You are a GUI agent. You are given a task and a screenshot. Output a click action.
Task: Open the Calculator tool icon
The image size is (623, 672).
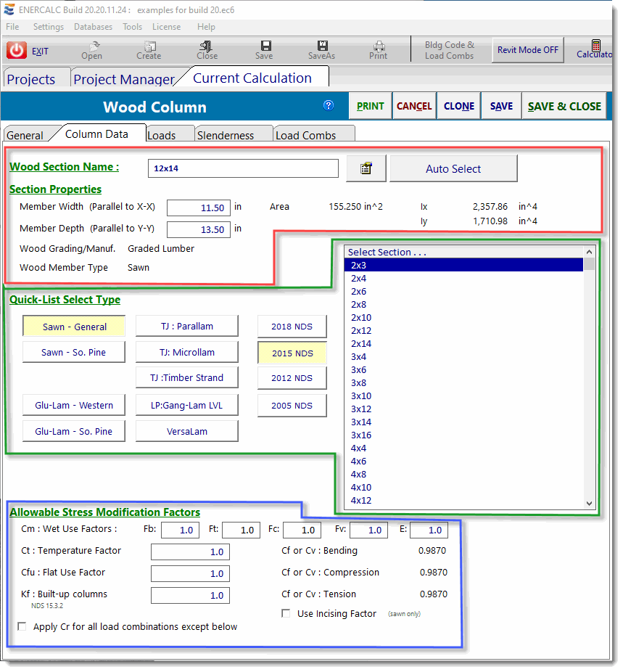coord(595,46)
